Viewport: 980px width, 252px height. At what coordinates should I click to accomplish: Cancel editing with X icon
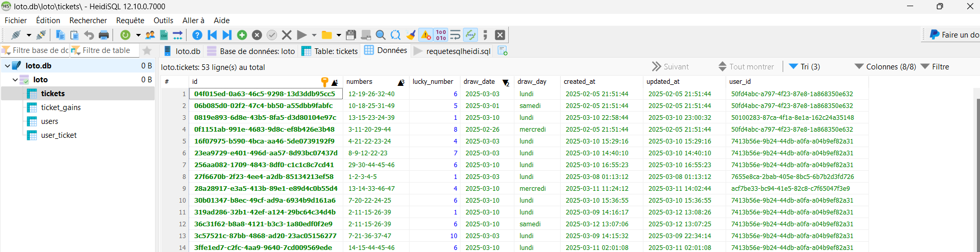pos(287,35)
